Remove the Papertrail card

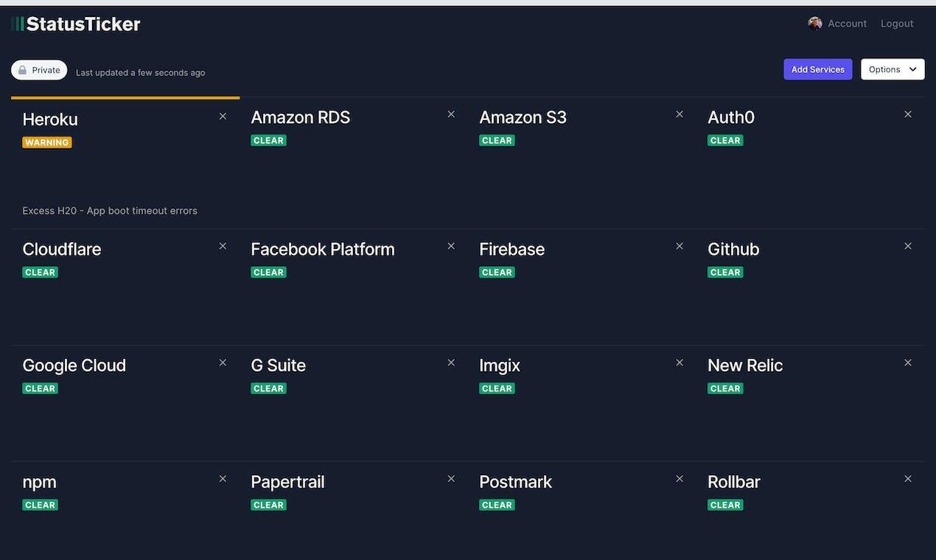(451, 479)
